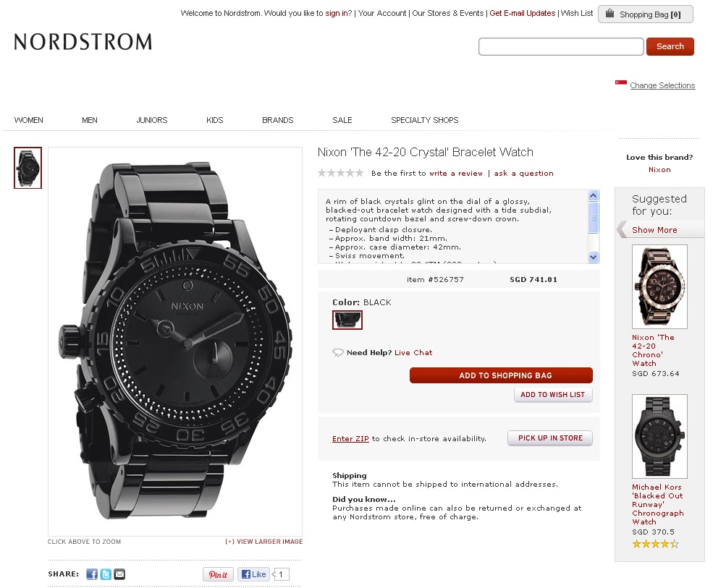
Task: Like the product on Facebook
Action: click(x=254, y=574)
